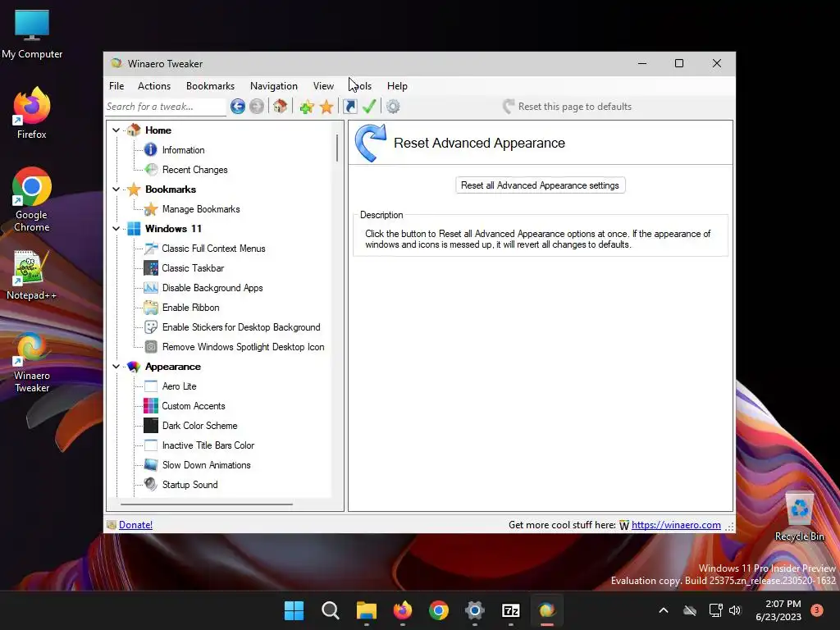Open taskbar Search magnifier
The height and width of the screenshot is (630, 840).
330,610
